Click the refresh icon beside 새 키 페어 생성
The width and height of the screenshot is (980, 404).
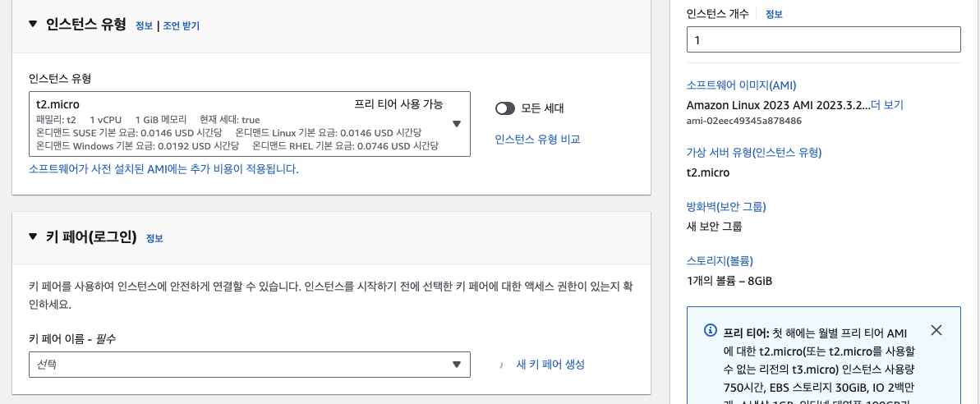(x=501, y=365)
